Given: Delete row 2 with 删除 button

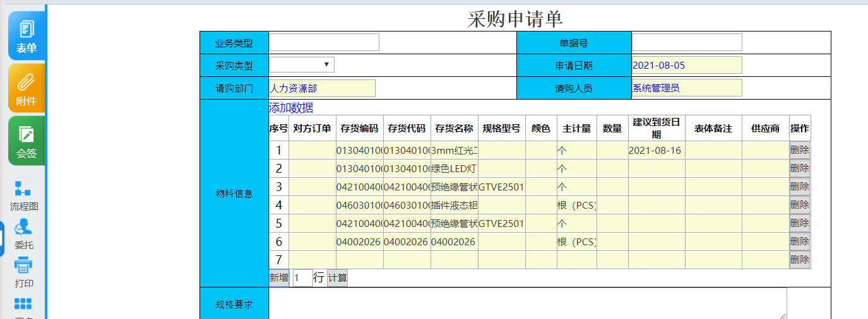Looking at the screenshot, I should click(800, 168).
